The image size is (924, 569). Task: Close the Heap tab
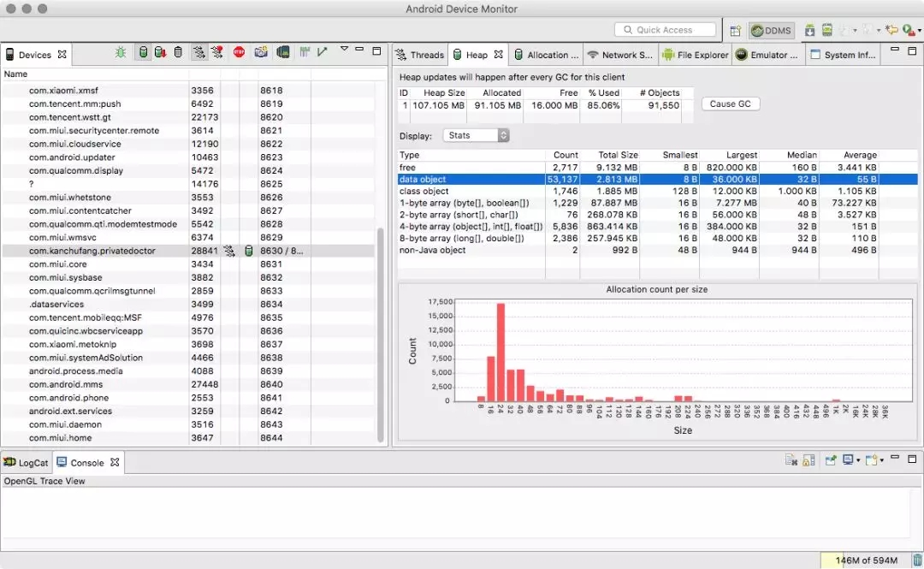[x=499, y=54]
